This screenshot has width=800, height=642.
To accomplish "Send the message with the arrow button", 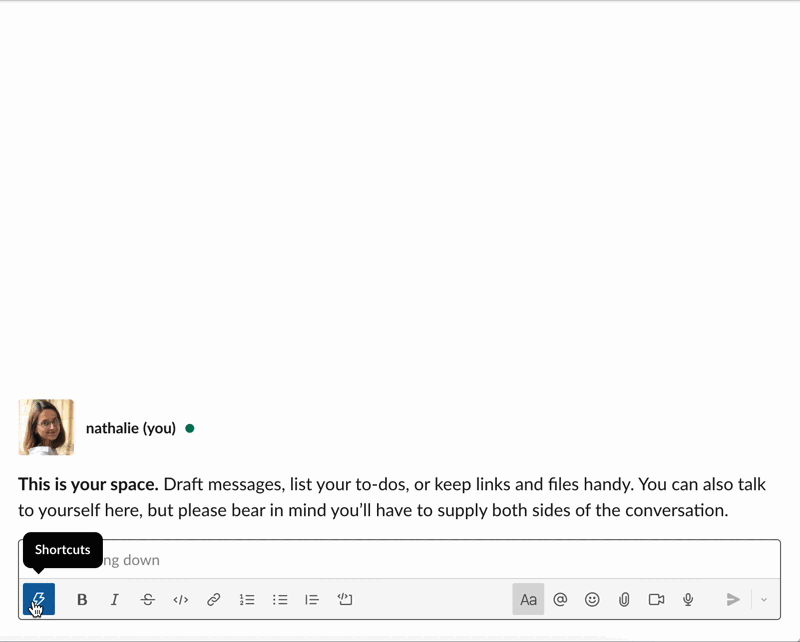I will click(733, 599).
